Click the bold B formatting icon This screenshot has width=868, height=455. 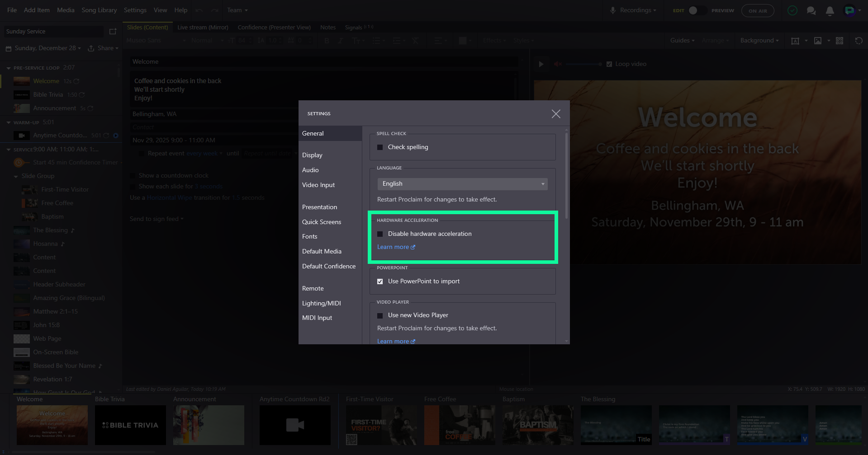tap(327, 41)
